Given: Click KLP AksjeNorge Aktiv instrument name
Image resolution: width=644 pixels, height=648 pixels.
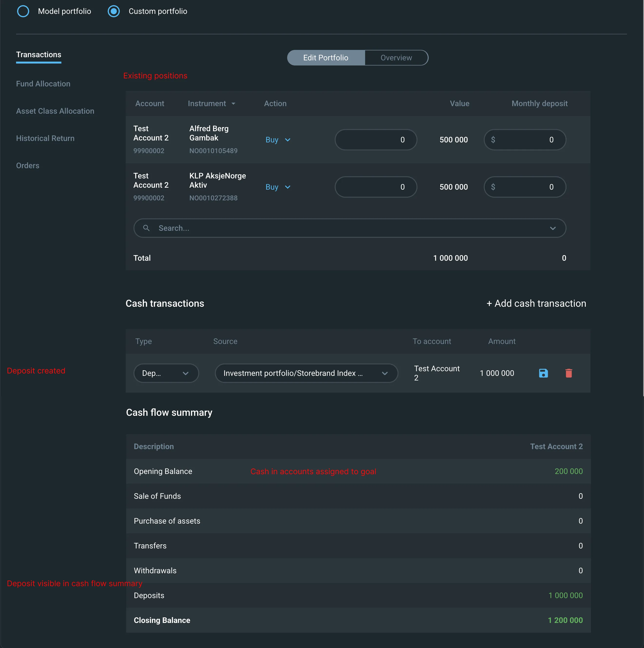Looking at the screenshot, I should tap(218, 180).
